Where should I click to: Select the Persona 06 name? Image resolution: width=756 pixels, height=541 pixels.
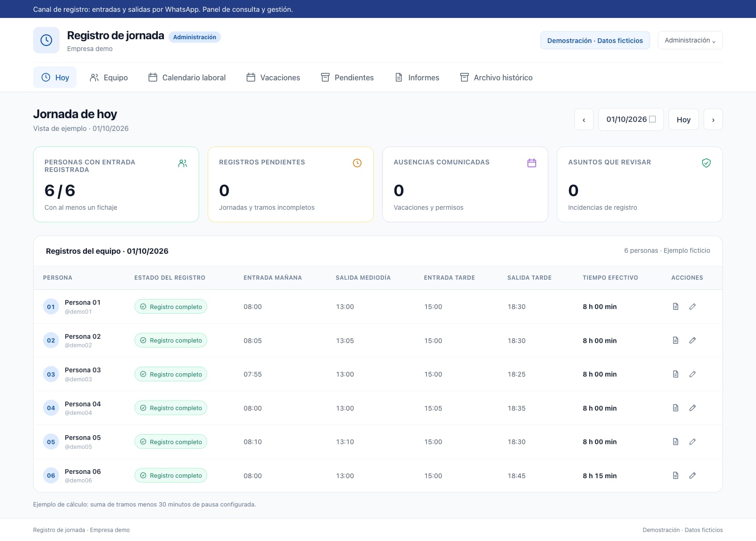coord(83,472)
